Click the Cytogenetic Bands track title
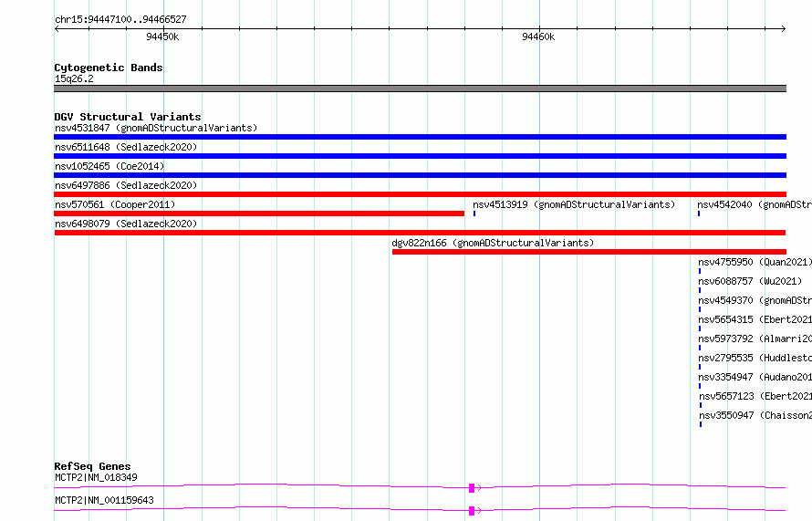This screenshot has width=812, height=521. [x=109, y=68]
